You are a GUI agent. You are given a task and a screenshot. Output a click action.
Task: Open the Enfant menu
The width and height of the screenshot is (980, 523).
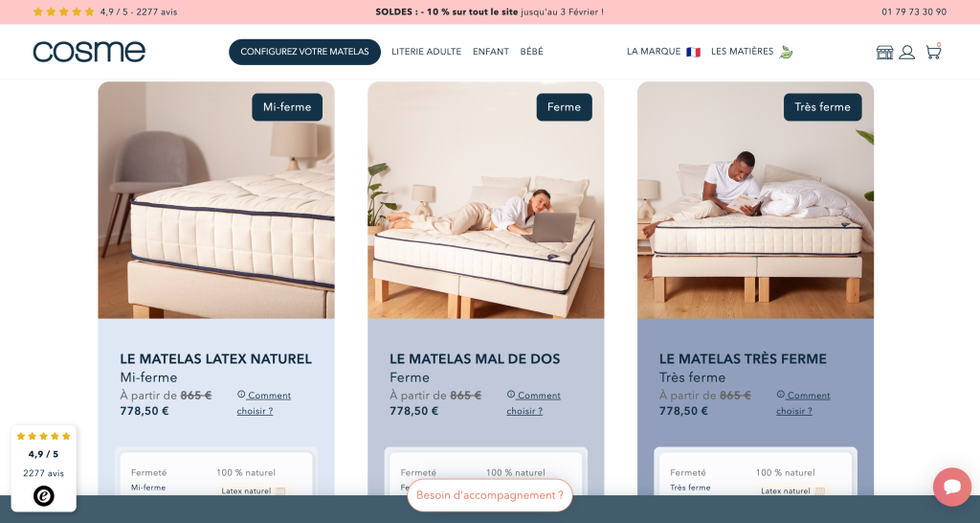pos(491,52)
